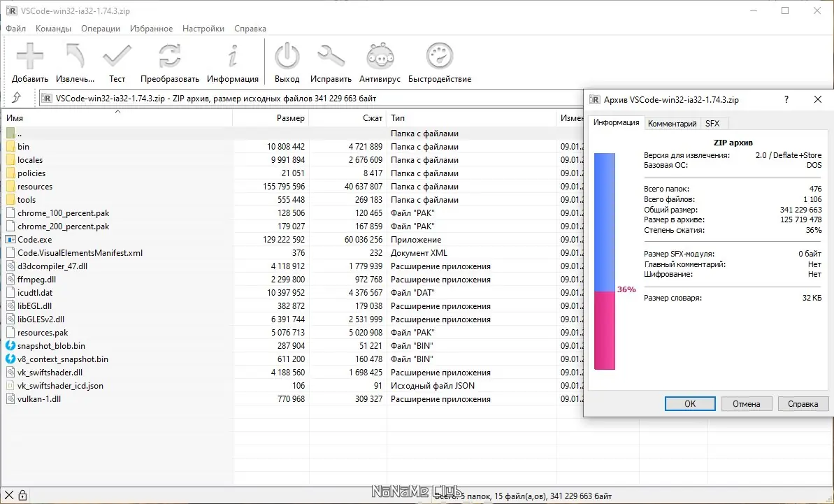Open the Операции menu
Image resolution: width=834 pixels, height=504 pixels.
coord(101,29)
